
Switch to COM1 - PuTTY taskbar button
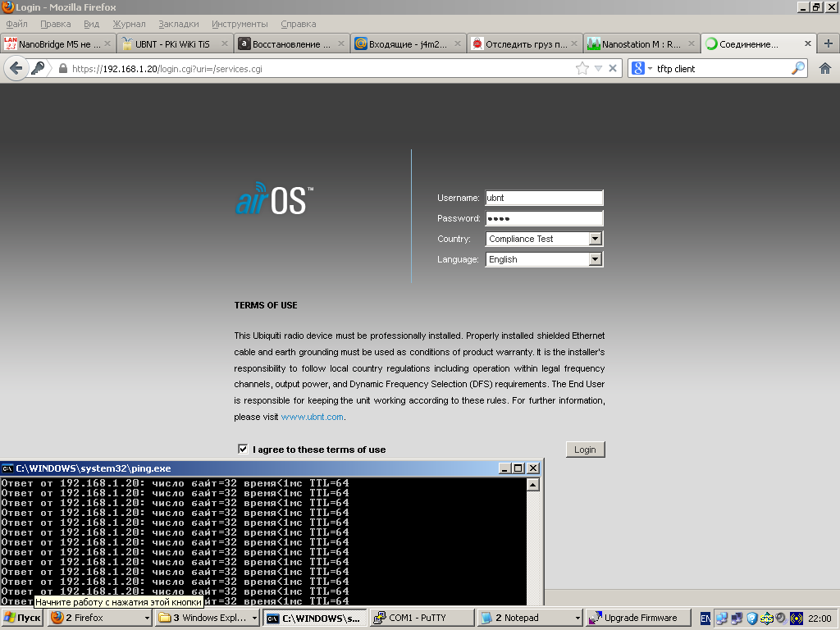tap(422, 619)
